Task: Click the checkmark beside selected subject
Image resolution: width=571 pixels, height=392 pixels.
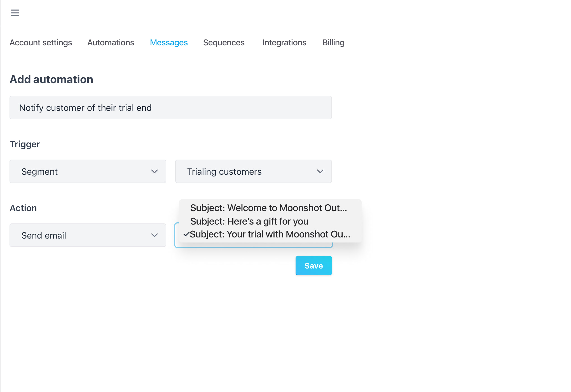Action: [x=186, y=234]
